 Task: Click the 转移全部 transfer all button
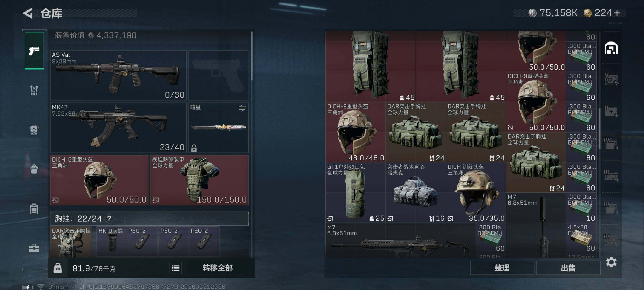(218, 268)
